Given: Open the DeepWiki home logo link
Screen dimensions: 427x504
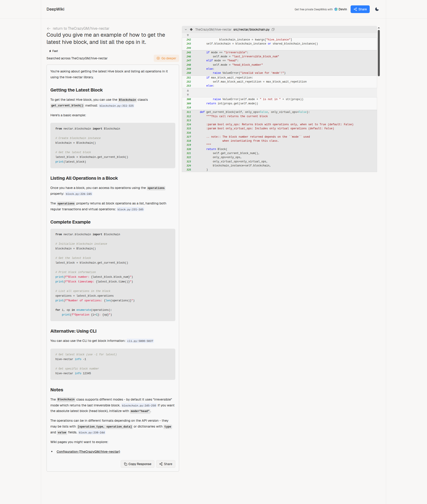Looking at the screenshot, I should [x=56, y=9].
